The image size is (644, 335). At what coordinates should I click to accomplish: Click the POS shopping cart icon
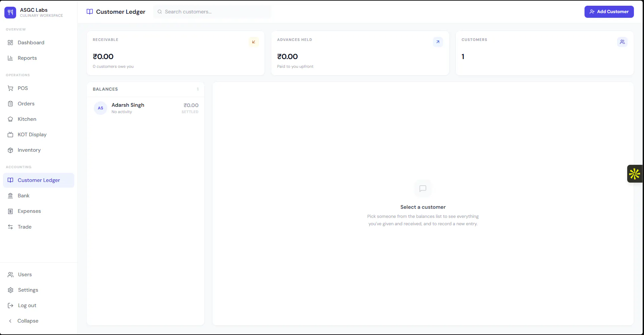click(x=10, y=88)
